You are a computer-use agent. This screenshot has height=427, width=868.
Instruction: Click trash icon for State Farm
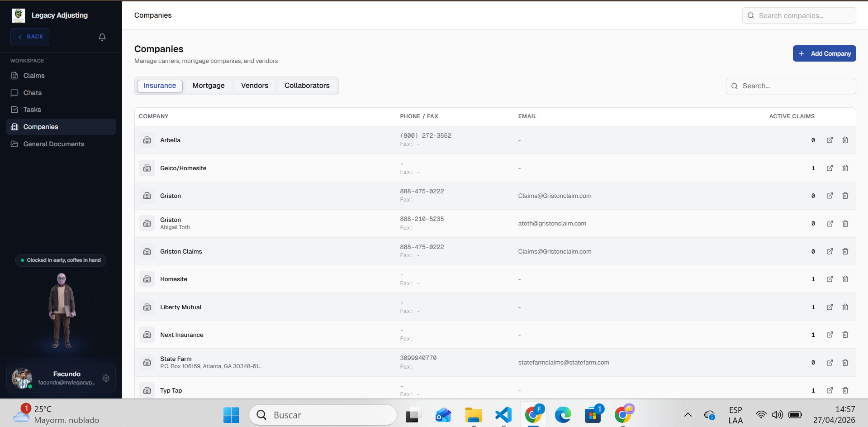pyautogui.click(x=845, y=363)
